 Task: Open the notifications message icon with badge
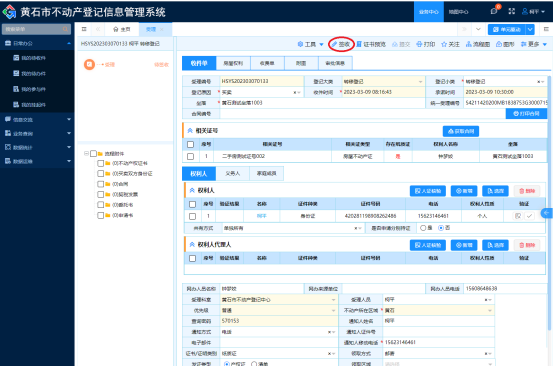(x=494, y=11)
